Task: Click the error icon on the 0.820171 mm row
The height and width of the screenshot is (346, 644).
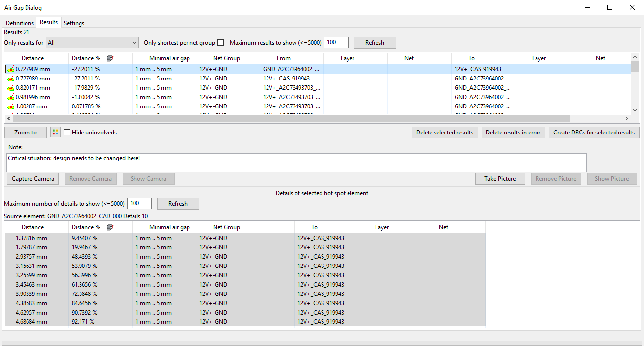Action: click(x=11, y=88)
